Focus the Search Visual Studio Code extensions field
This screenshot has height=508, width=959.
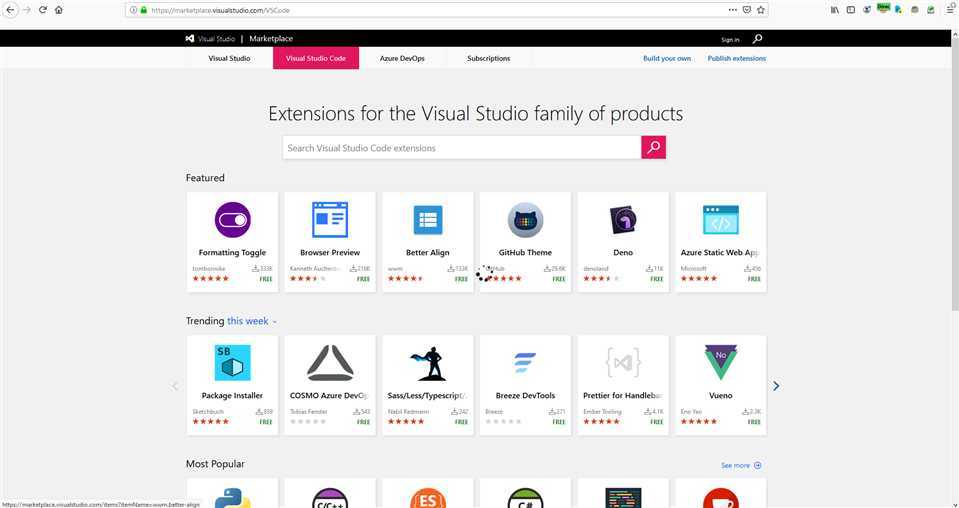point(462,147)
